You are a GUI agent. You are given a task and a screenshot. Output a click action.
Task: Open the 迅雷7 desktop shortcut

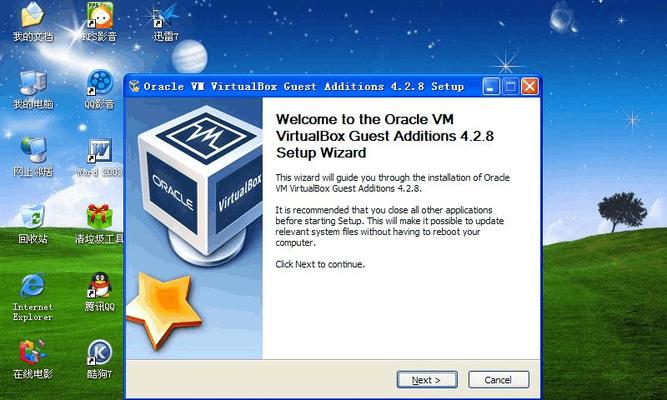166,16
